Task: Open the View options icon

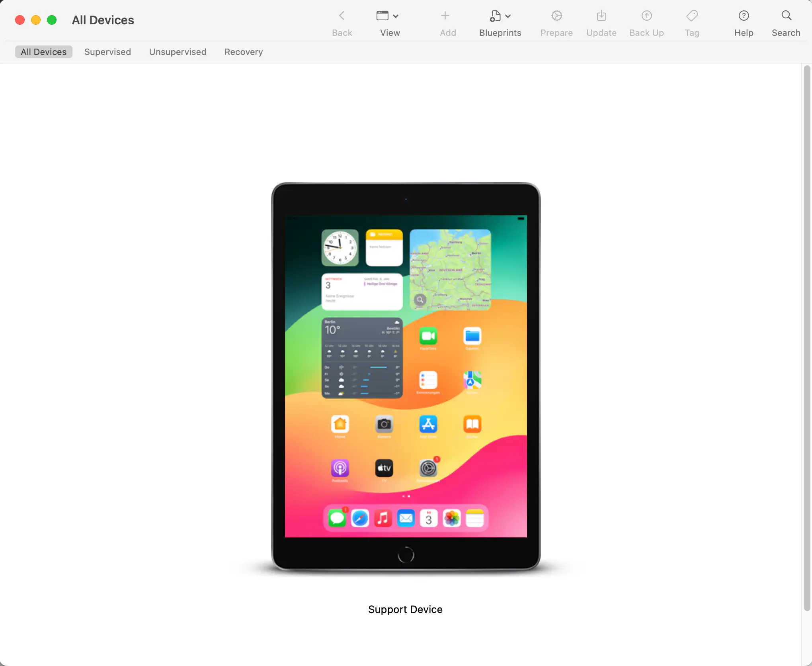Action: 383,16
